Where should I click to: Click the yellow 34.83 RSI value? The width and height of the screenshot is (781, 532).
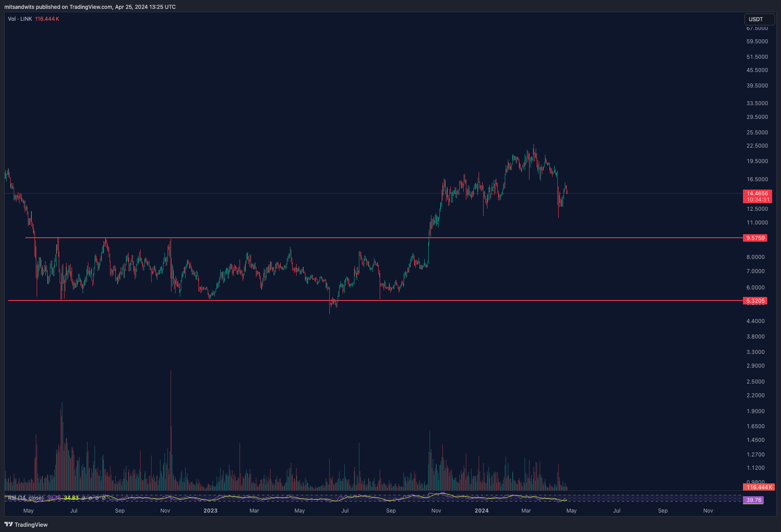(x=71, y=498)
